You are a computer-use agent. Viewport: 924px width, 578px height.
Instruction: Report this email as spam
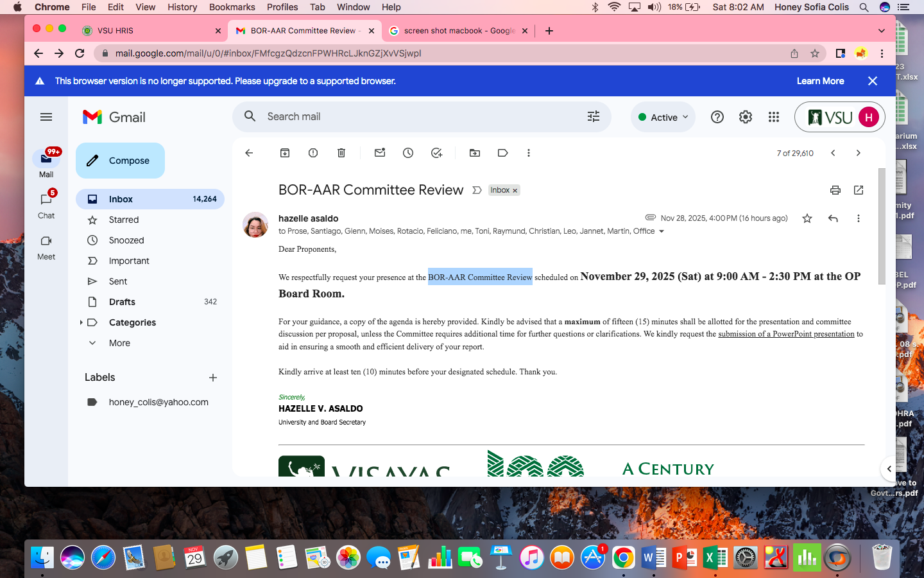coord(313,153)
